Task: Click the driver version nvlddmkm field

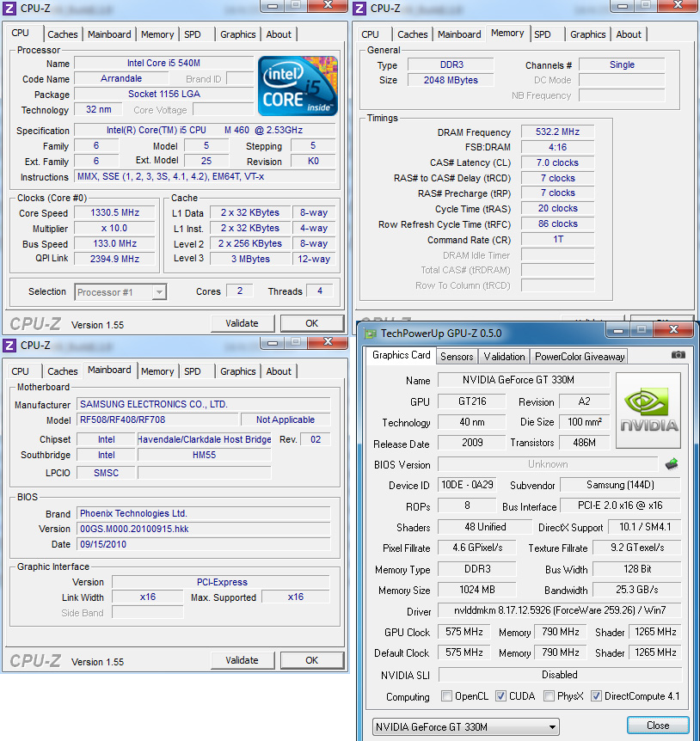Action: (560, 610)
